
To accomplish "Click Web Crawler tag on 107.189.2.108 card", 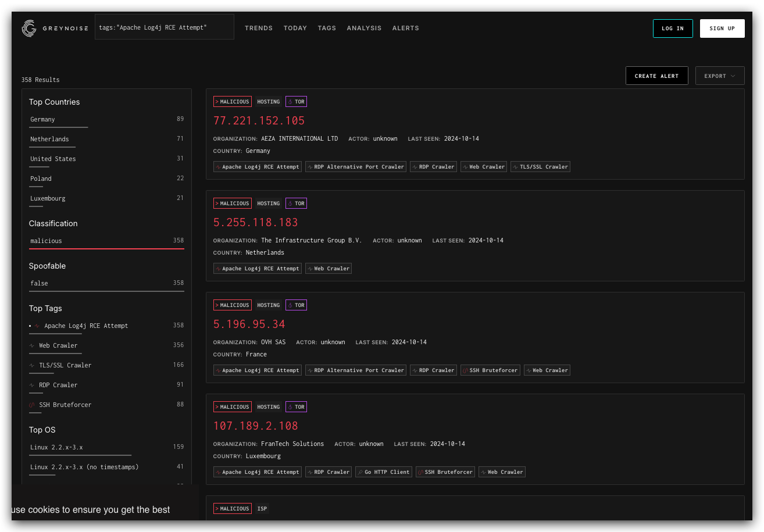I will (502, 472).
